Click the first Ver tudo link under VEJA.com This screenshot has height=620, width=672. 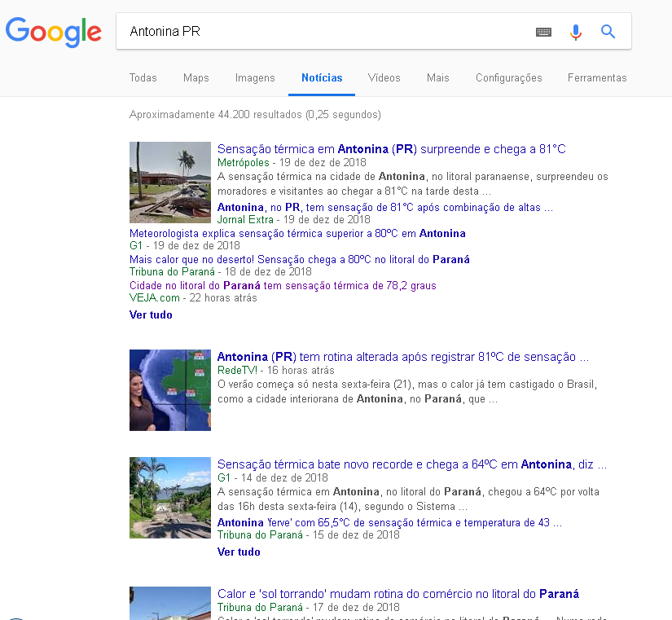(151, 314)
